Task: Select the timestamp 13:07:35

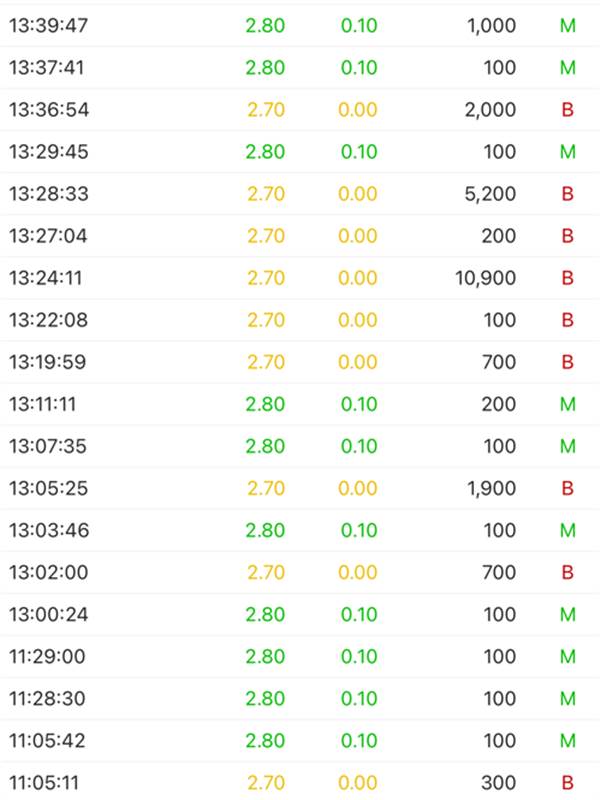Action: click(48, 446)
